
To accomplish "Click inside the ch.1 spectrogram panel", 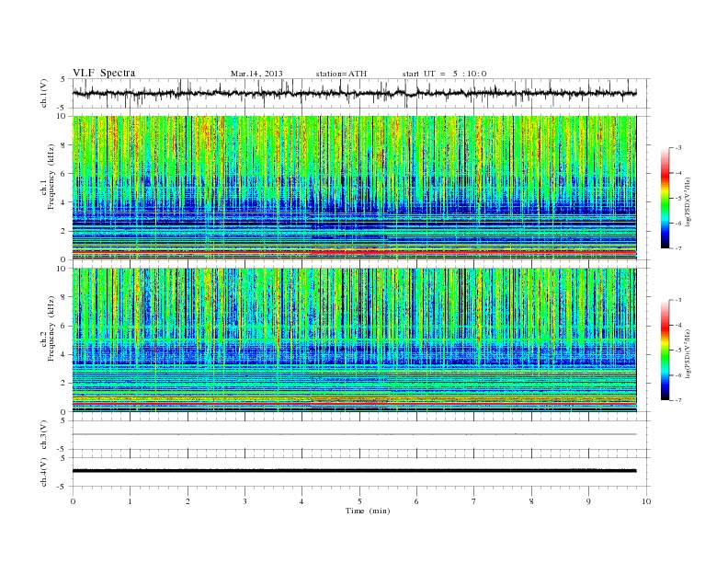I will tap(354, 188).
